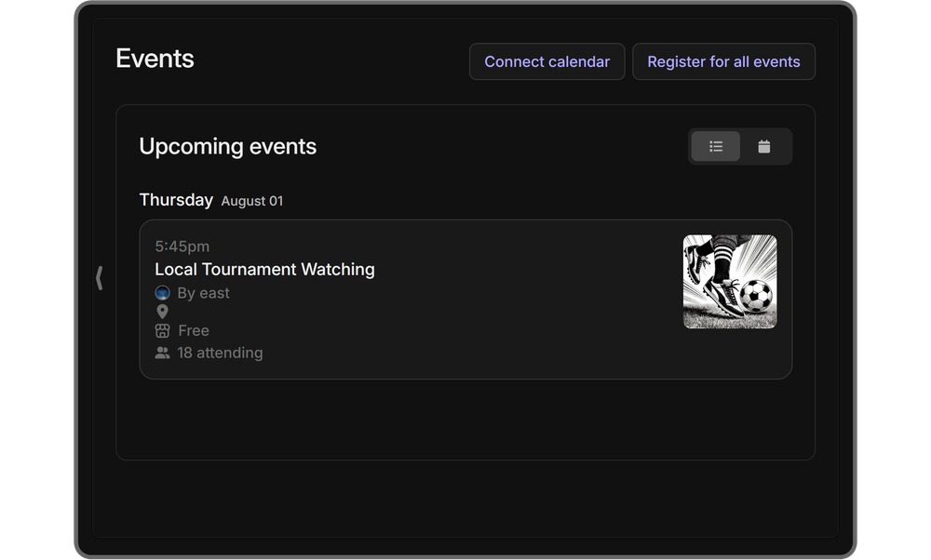
Task: Expand the Thursday August 01 section
Action: pyautogui.click(x=211, y=200)
